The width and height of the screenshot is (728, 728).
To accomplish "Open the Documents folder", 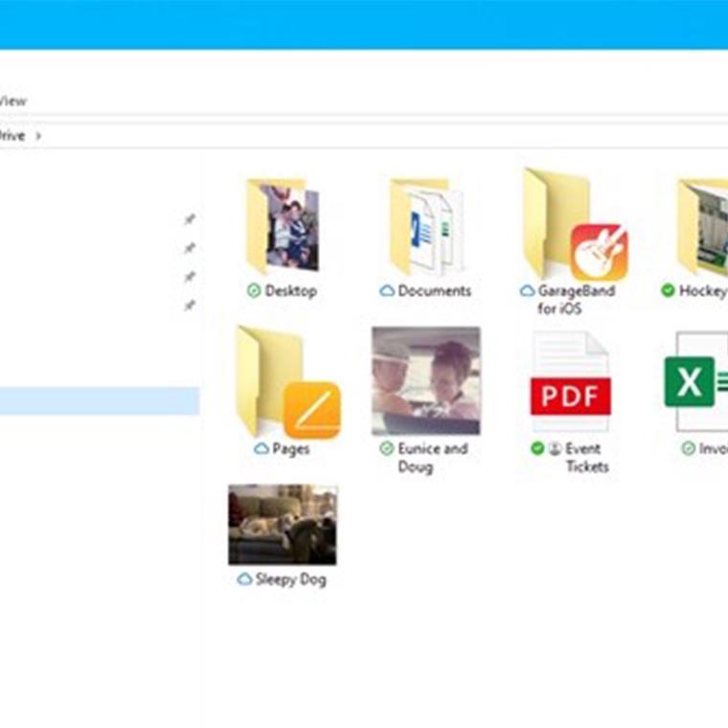I will pyautogui.click(x=425, y=228).
